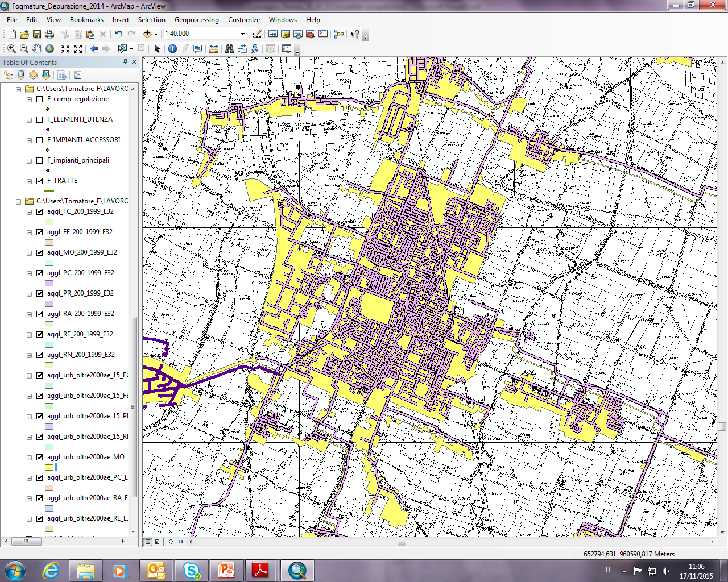Click List By Source icon
The width and height of the screenshot is (728, 582).
[21, 75]
